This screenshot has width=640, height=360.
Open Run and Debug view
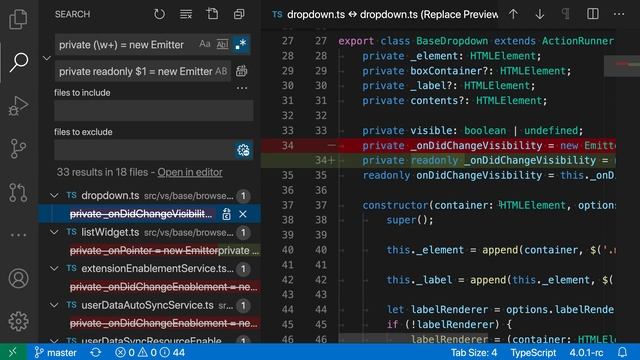point(18,106)
